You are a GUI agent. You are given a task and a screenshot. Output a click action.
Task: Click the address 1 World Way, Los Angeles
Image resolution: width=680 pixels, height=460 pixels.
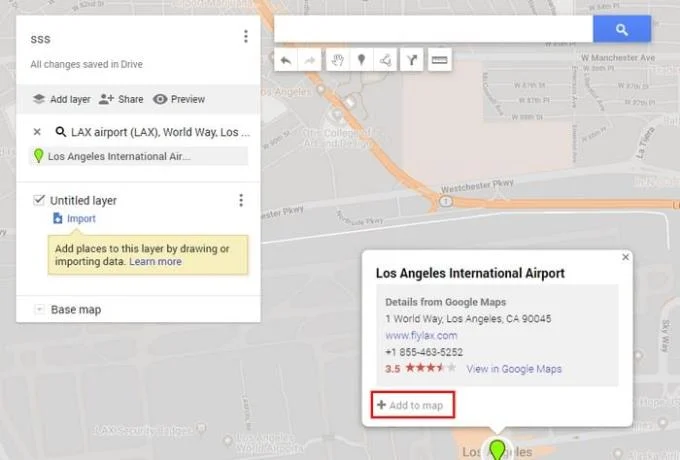point(468,319)
